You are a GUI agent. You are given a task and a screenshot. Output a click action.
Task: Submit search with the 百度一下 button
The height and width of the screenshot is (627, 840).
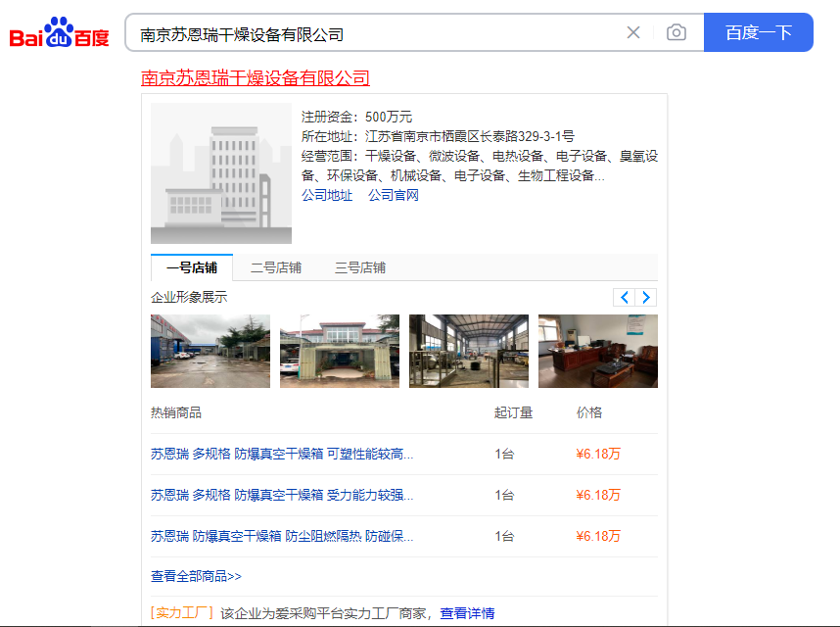[x=758, y=32]
